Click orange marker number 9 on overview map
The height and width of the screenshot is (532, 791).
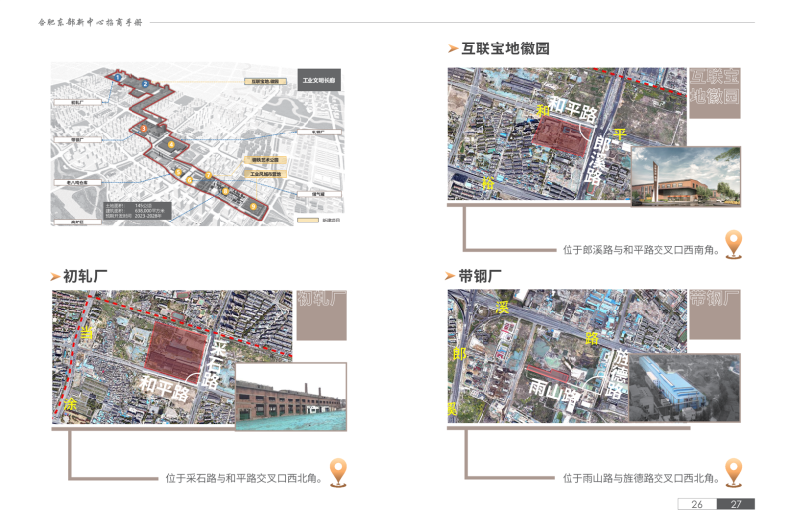254,205
